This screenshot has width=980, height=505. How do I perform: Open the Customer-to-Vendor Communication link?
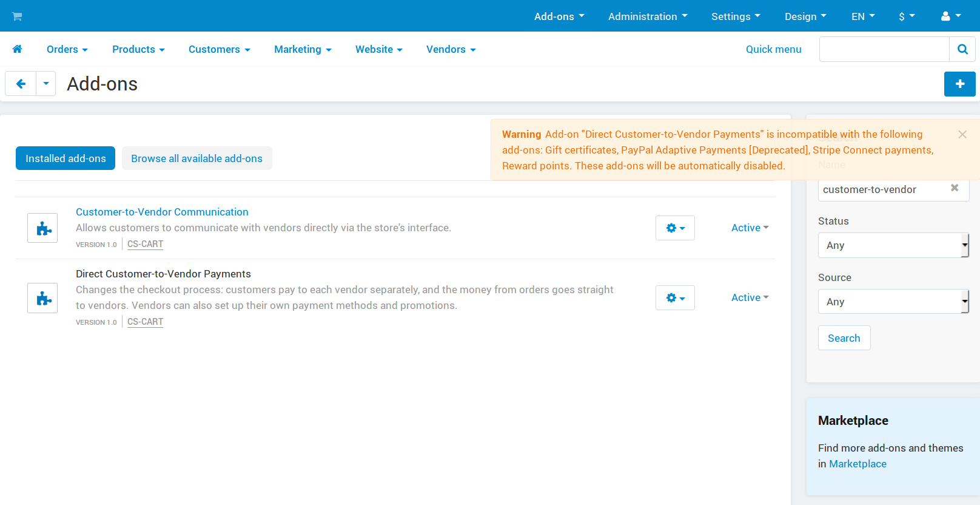click(162, 212)
